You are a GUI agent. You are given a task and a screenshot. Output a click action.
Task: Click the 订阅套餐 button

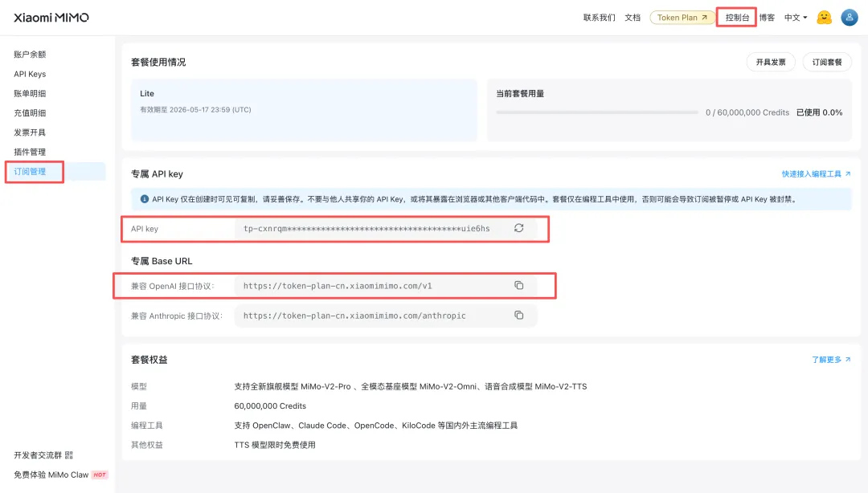(x=827, y=62)
